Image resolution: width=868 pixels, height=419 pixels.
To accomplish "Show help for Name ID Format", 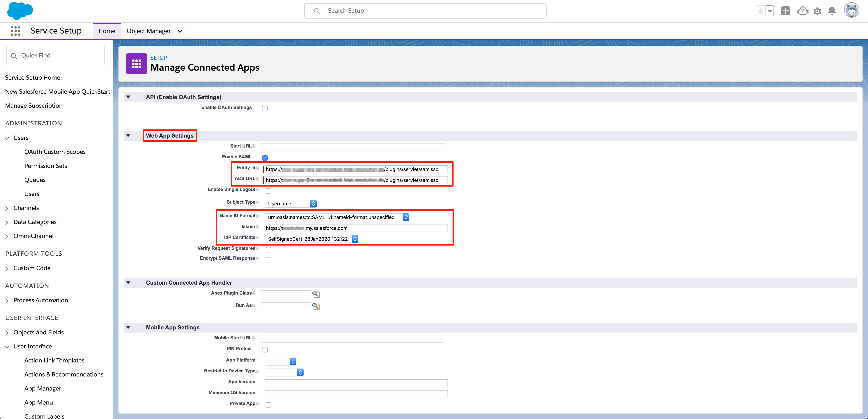I will click(x=257, y=216).
